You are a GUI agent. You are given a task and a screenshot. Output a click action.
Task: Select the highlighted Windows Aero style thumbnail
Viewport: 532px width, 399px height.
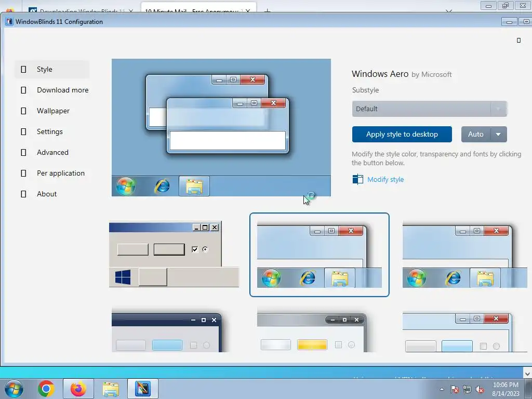pos(320,255)
